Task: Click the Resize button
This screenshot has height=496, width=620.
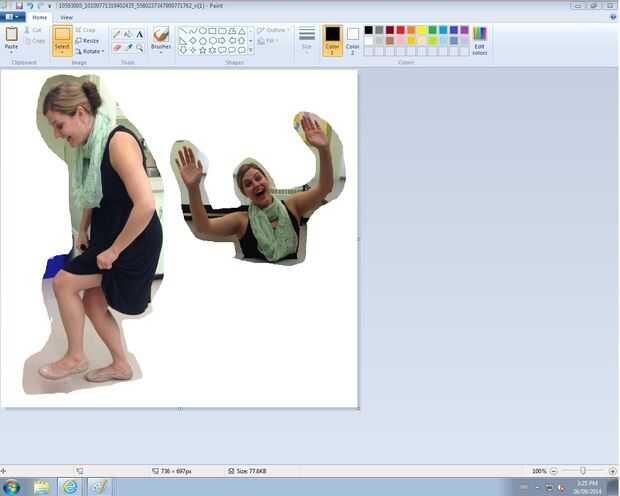Action: point(87,40)
